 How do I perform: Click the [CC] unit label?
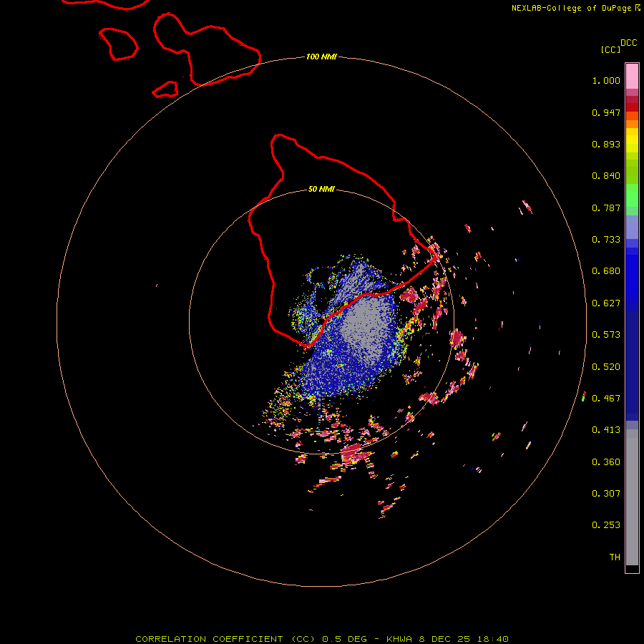(610, 49)
